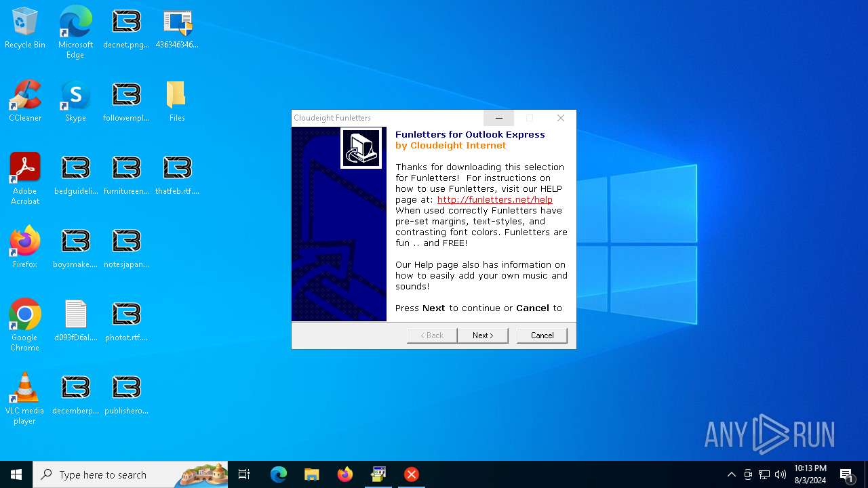Select boysmake desktop file
Screen dimensions: 868x488
click(75, 248)
